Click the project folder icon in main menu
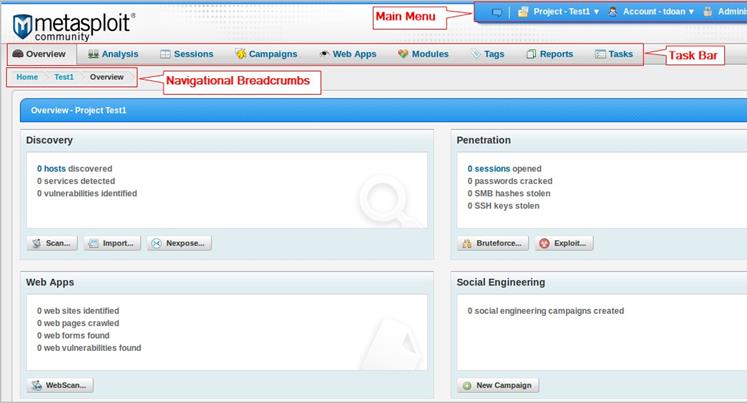Viewport: 747px width, 403px height. tap(523, 12)
